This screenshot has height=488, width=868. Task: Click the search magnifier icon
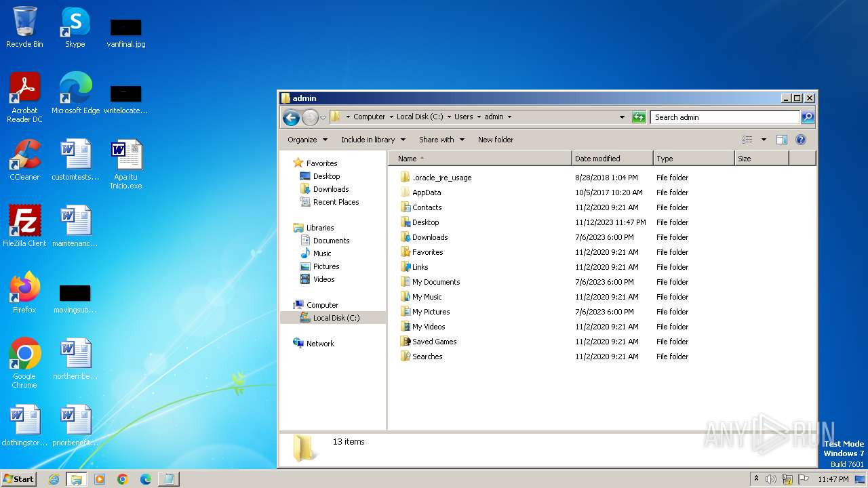coord(808,117)
